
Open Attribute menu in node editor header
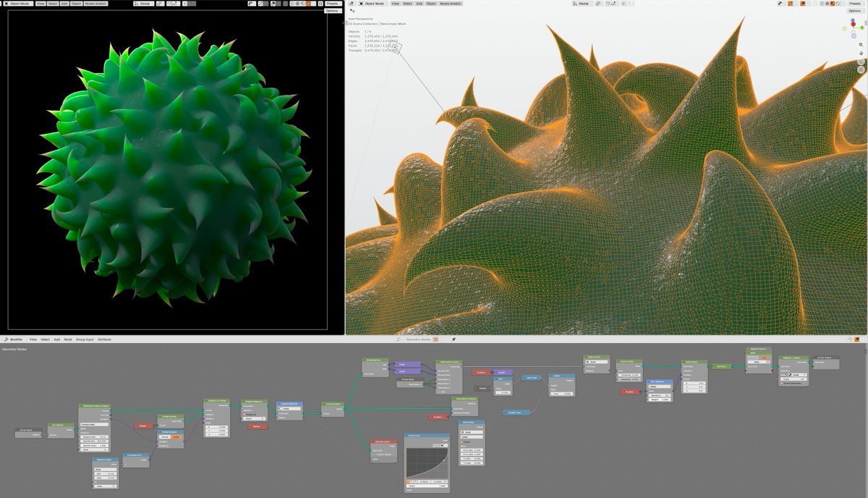(104, 339)
